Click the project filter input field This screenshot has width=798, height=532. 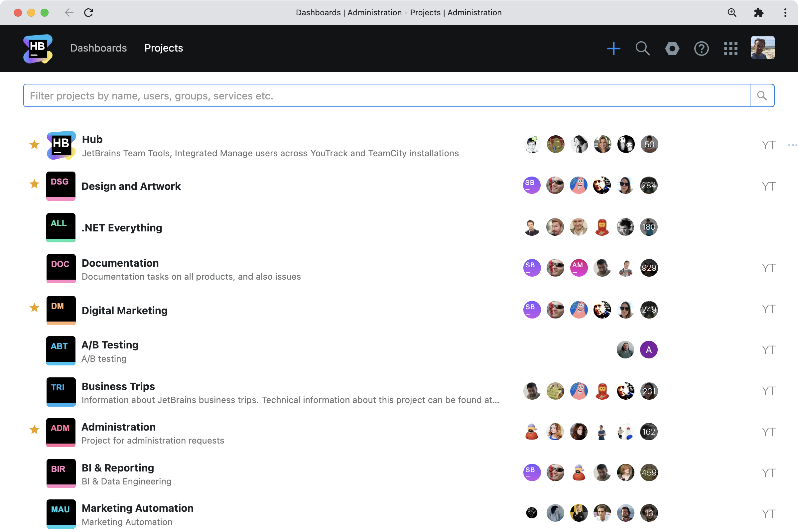click(x=373, y=95)
